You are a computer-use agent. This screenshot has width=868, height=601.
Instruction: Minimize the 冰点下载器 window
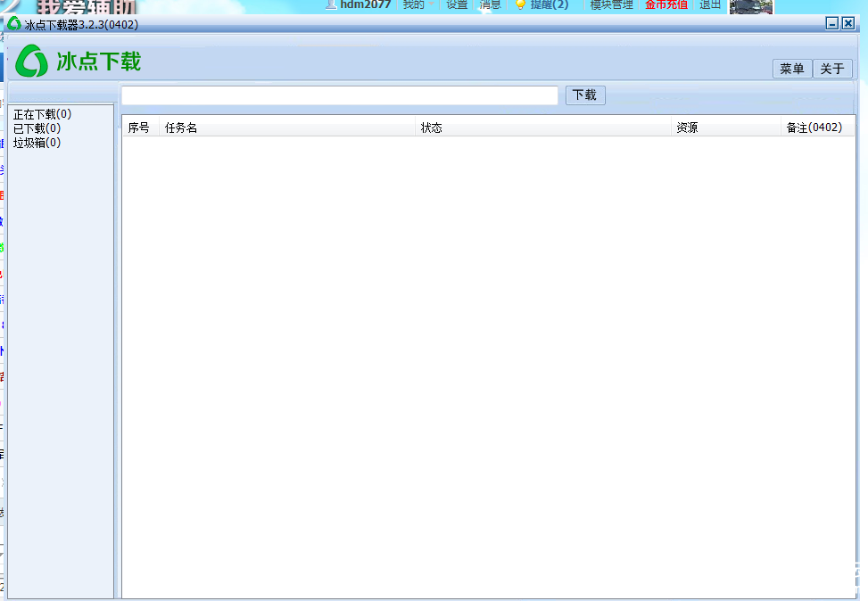[x=832, y=23]
